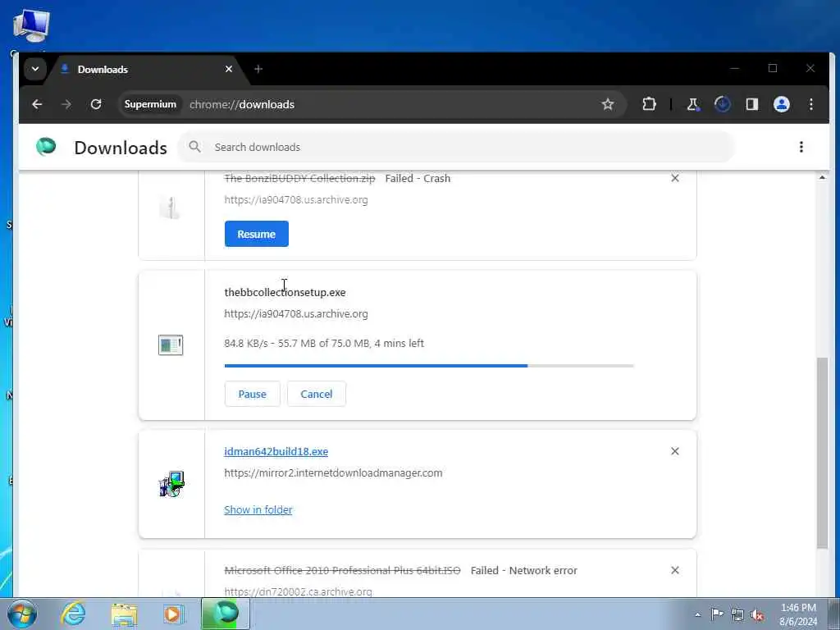Image resolution: width=840 pixels, height=630 pixels.
Task: Click the Search downloads field
Action: (456, 147)
